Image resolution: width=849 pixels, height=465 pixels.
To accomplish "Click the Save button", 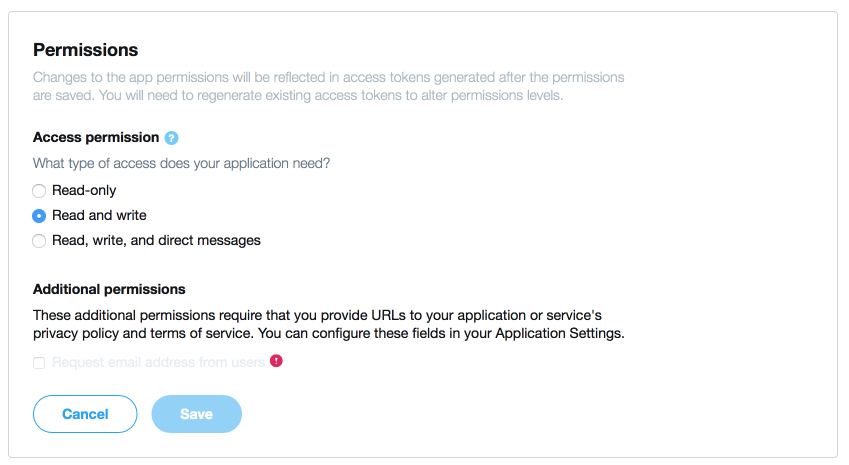I will tap(197, 414).
